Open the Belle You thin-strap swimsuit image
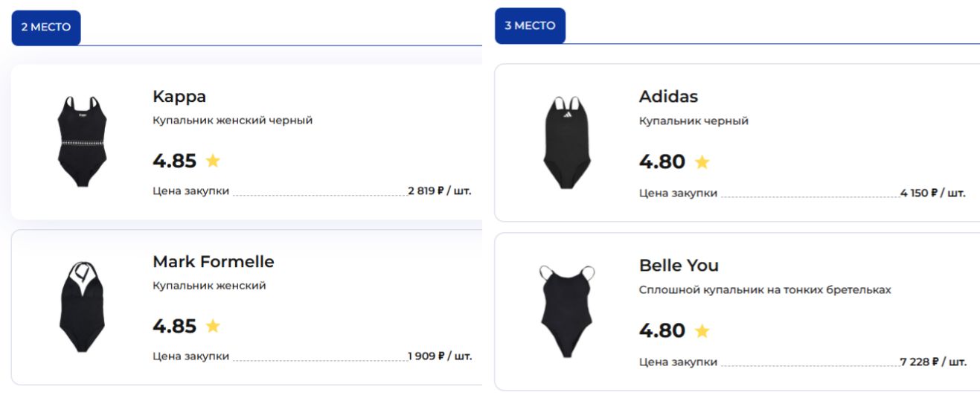The height and width of the screenshot is (407, 980). pyautogui.click(x=567, y=311)
